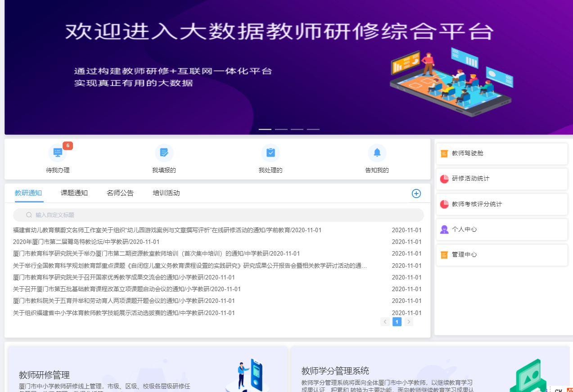Open the 待我办理 pending tasks icon
573x392 pixels.
point(58,153)
